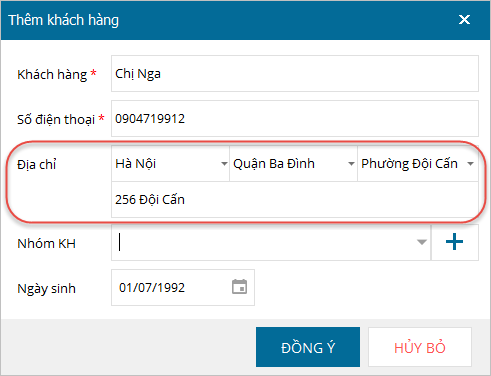The height and width of the screenshot is (376, 491).
Task: Select the Hà Nội combo box text
Action: click(x=135, y=164)
